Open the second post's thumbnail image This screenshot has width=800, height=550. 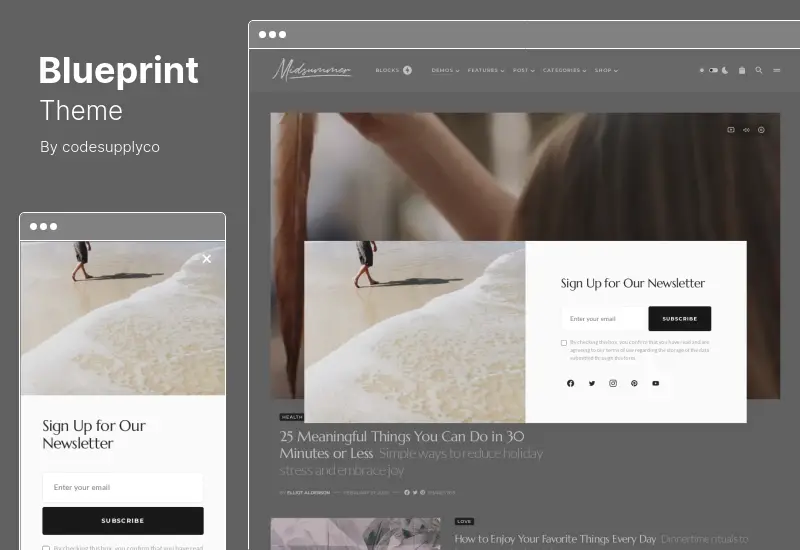[356, 534]
